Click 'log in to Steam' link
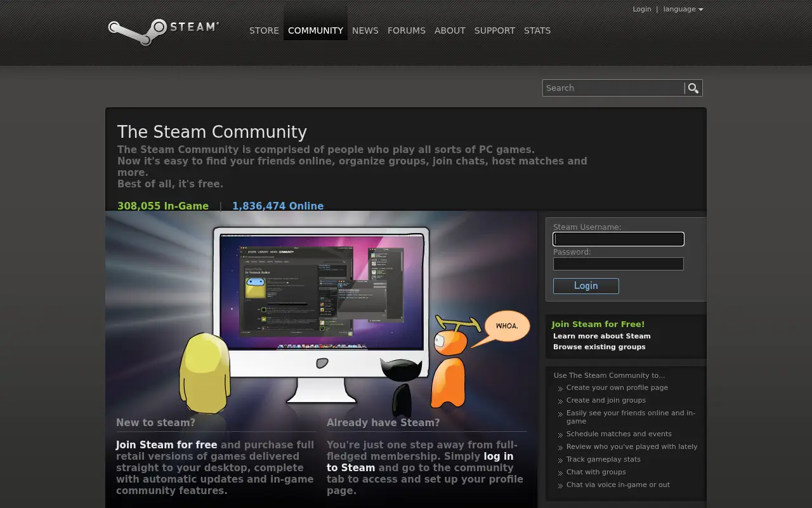The width and height of the screenshot is (812, 508). tap(420, 462)
